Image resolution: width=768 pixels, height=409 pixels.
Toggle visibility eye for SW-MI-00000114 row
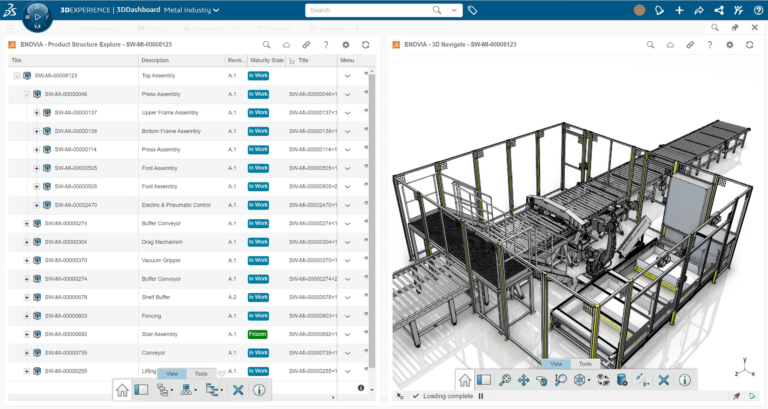[x=365, y=147]
